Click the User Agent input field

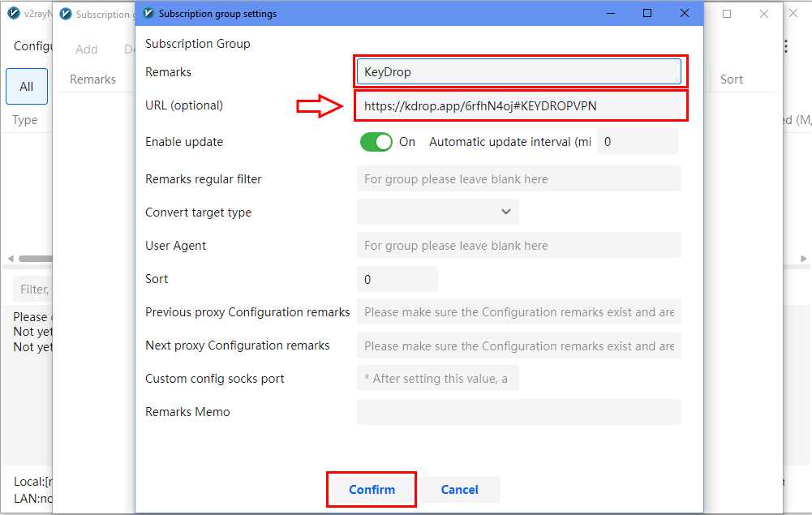(518, 245)
